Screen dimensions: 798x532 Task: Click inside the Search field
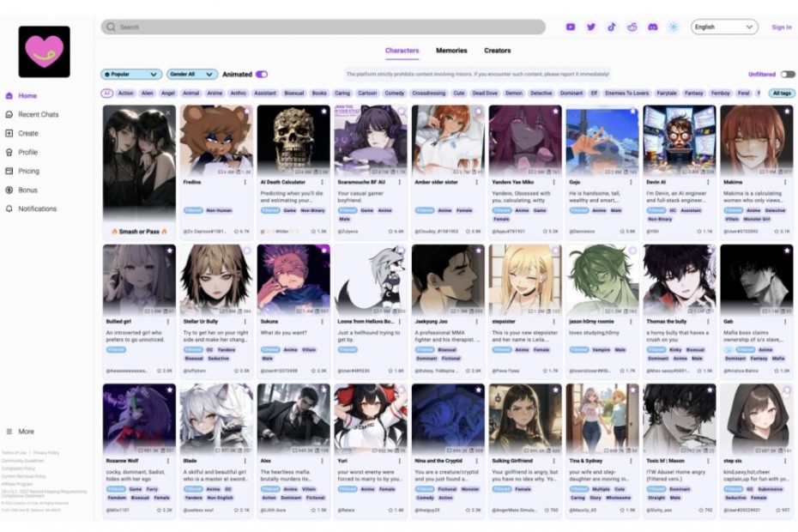point(323,27)
